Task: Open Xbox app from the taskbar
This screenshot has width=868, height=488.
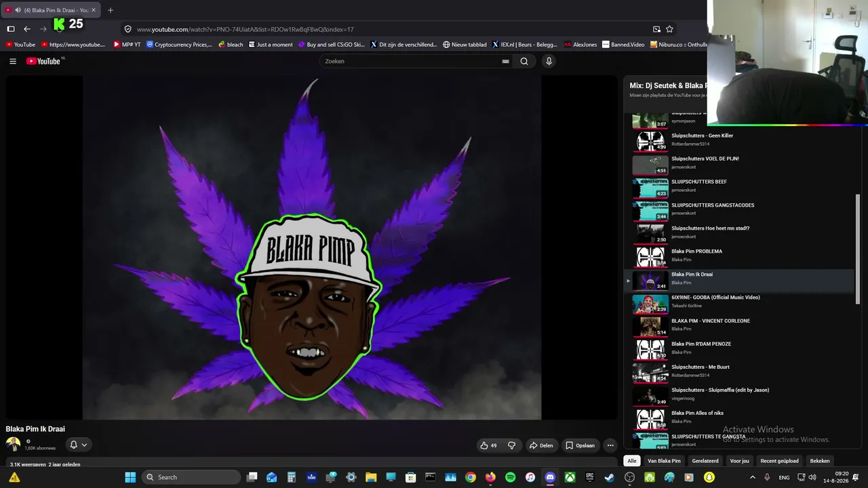Action: pyautogui.click(x=570, y=477)
